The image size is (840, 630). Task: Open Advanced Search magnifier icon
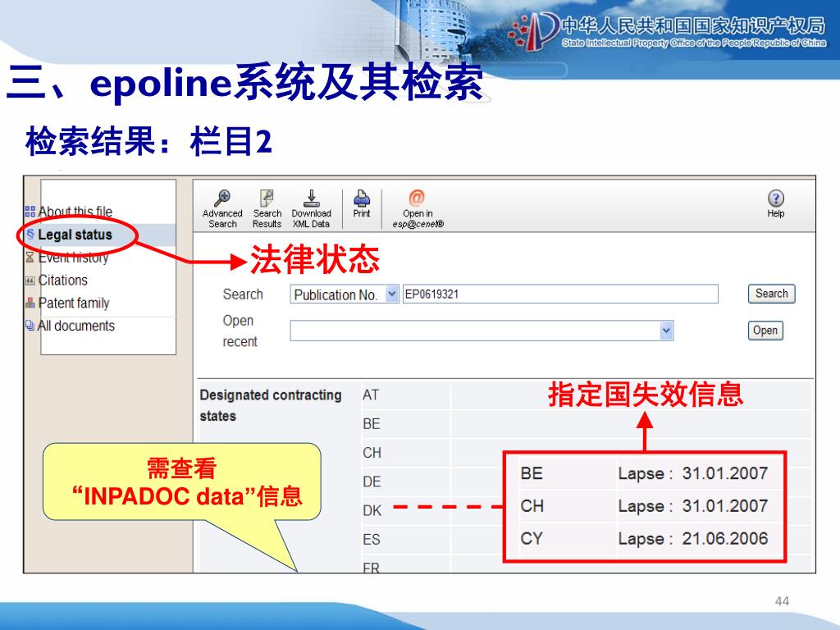coord(222,199)
